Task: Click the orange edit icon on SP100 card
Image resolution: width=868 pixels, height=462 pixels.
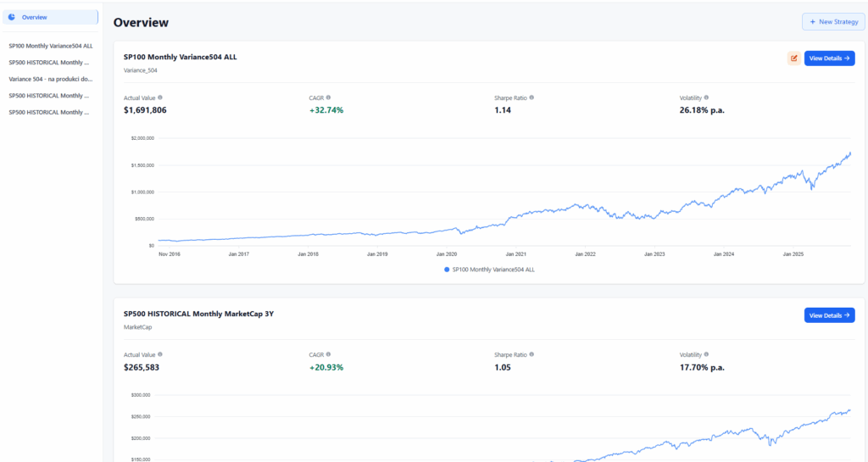Action: click(x=793, y=58)
